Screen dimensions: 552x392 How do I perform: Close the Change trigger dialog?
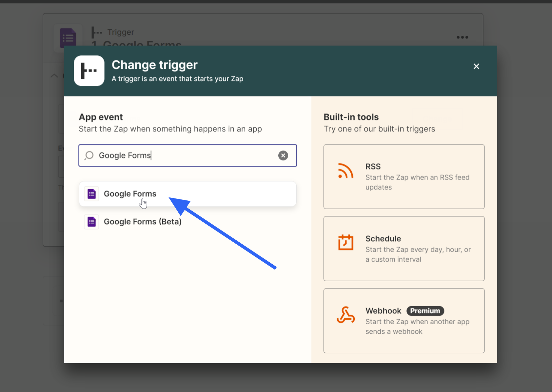[x=476, y=66]
